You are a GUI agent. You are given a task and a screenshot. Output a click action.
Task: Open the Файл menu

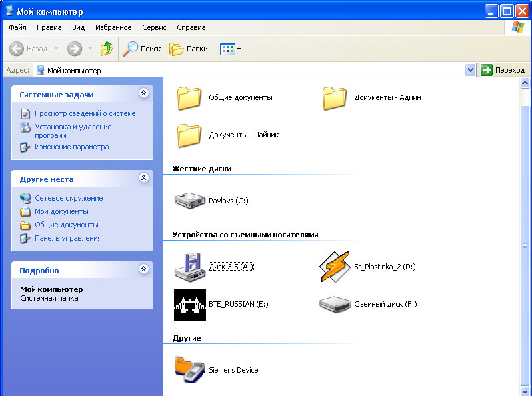pyautogui.click(x=17, y=27)
